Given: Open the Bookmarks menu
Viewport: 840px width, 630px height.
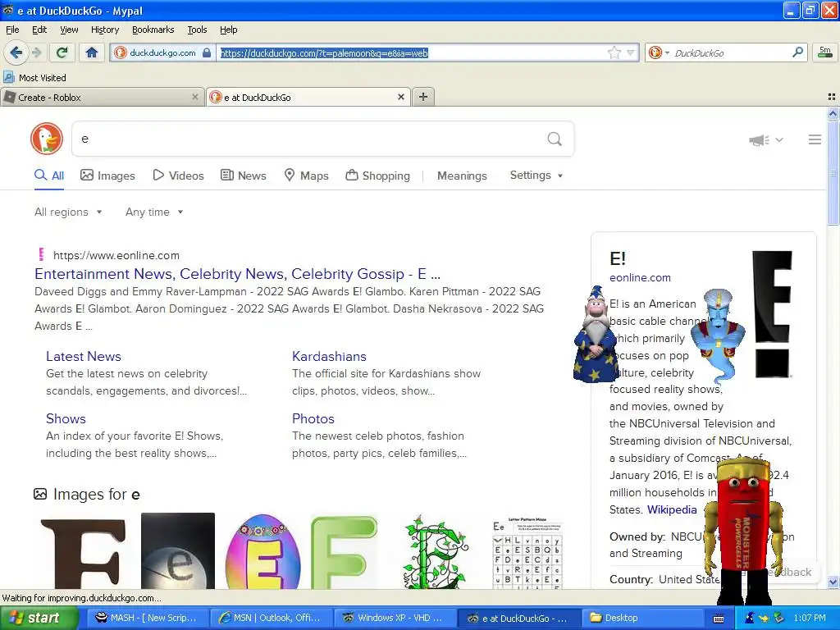Looking at the screenshot, I should tap(153, 30).
